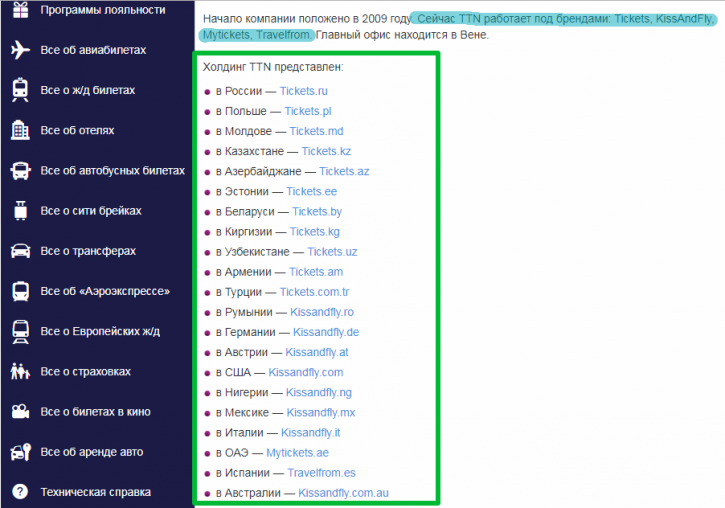Click the Tickets.by link

click(x=317, y=212)
